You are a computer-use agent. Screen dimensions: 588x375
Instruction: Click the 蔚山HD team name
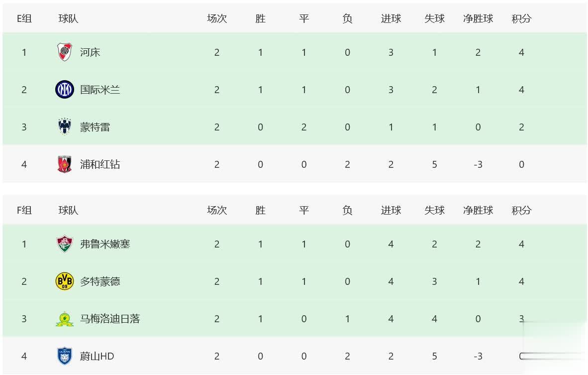[x=97, y=356]
